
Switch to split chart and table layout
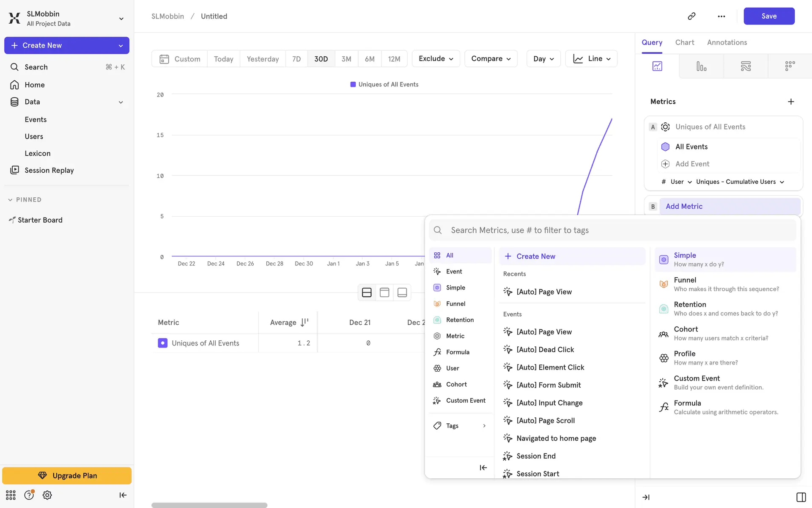(367, 293)
